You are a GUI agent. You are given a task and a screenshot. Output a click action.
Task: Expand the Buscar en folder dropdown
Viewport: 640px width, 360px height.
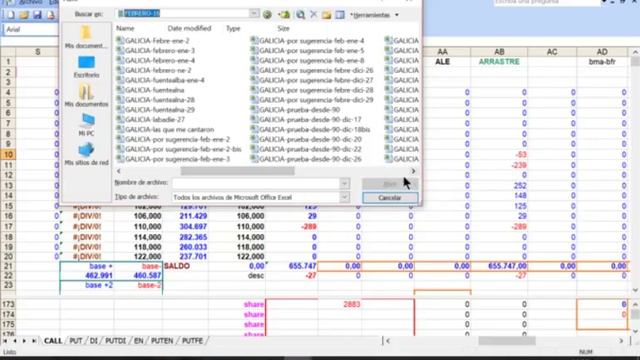(x=254, y=13)
